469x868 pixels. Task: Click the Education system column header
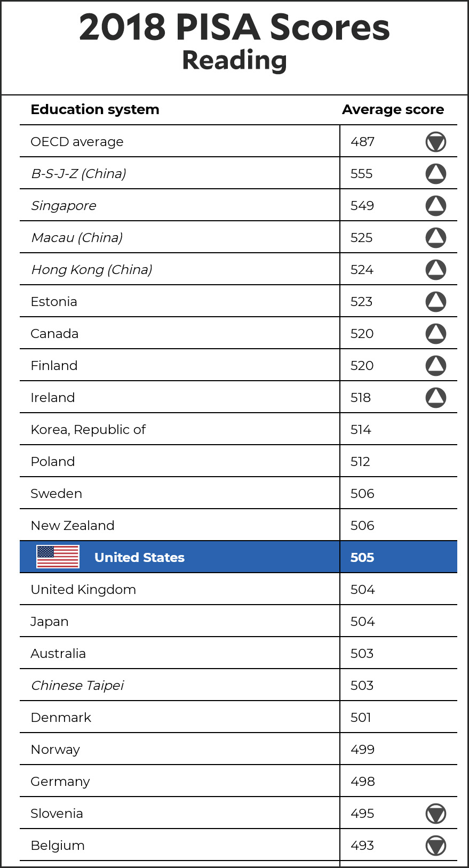pos(95,109)
